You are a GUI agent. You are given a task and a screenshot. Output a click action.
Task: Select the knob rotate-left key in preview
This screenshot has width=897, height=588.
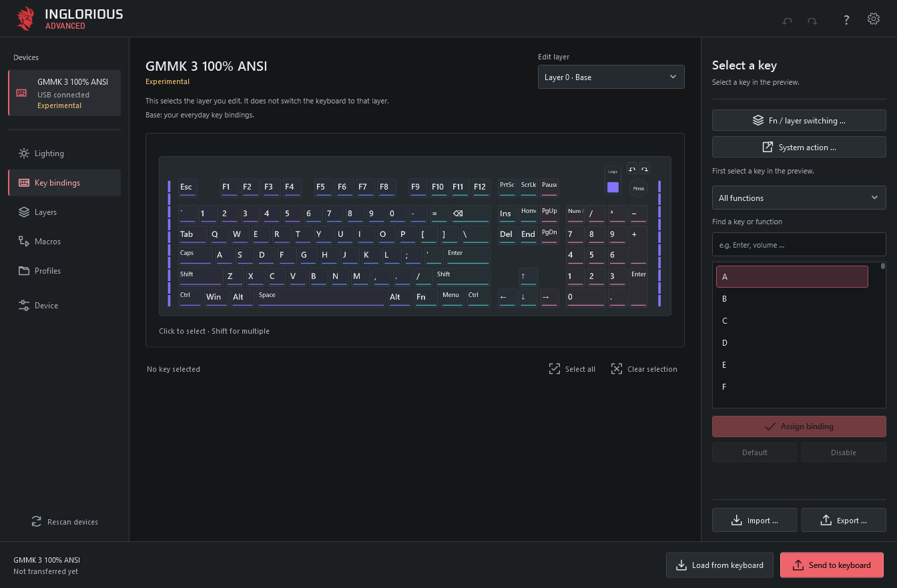[632, 170]
